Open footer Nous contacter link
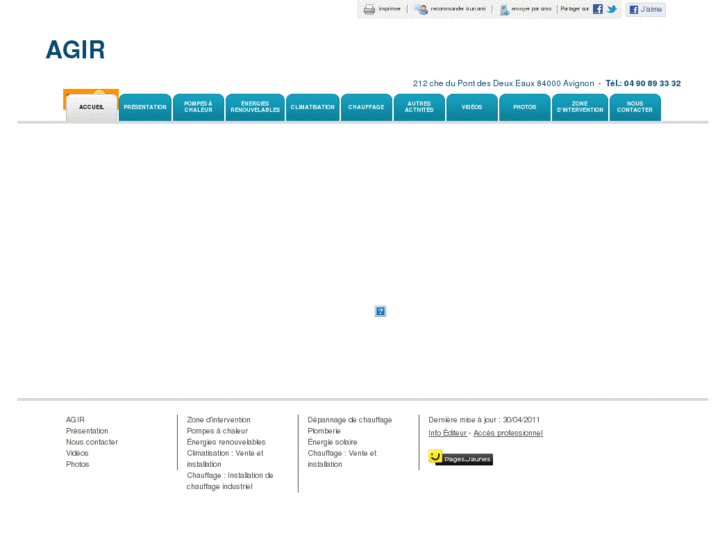Screen dimensions: 727x545 [x=92, y=442]
